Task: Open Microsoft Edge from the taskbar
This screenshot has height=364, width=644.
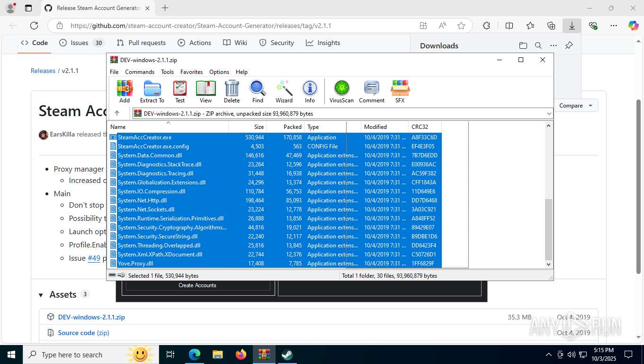Action: click(x=194, y=355)
